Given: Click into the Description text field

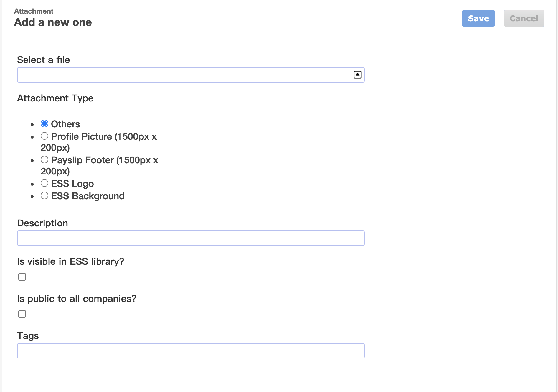Looking at the screenshot, I should click(191, 238).
